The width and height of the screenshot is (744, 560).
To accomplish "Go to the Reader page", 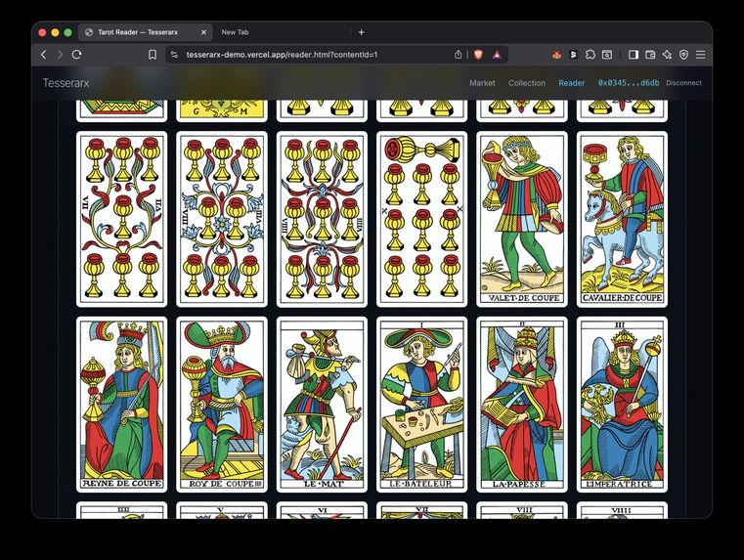I will pyautogui.click(x=571, y=82).
